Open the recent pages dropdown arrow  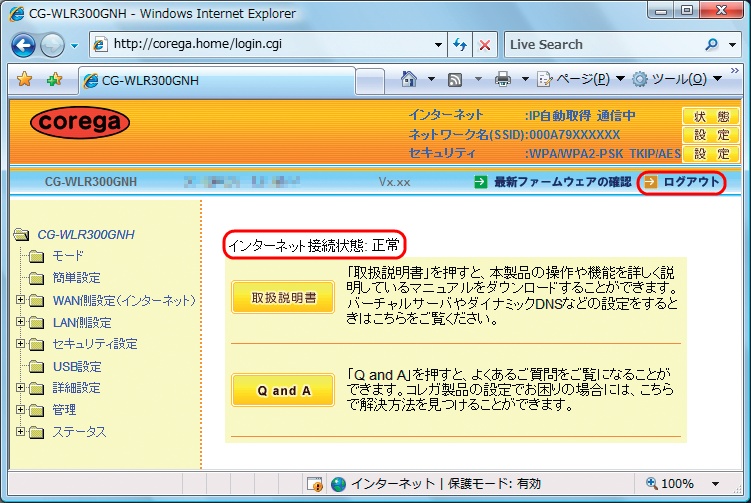pyautogui.click(x=74, y=46)
